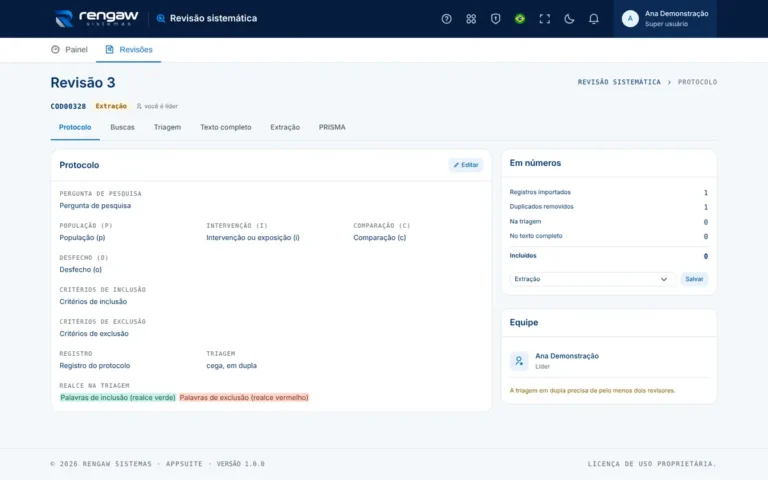
Task: Click the 'Incluídos' row label
Action: (x=523, y=256)
